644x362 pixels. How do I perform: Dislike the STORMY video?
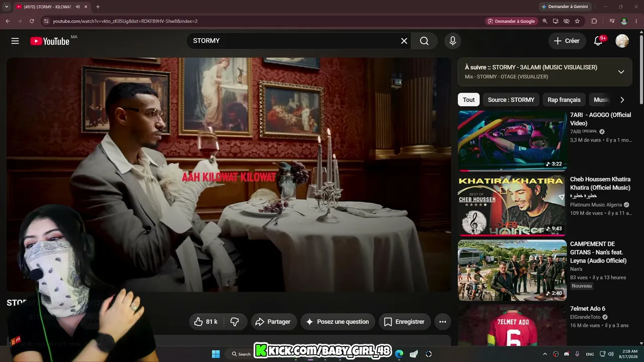(234, 322)
